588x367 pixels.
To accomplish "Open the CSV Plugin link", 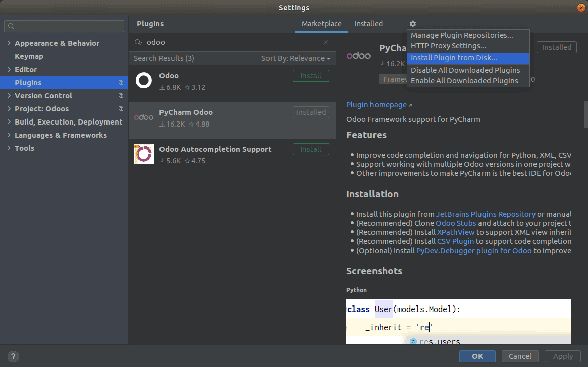I will [x=455, y=241].
